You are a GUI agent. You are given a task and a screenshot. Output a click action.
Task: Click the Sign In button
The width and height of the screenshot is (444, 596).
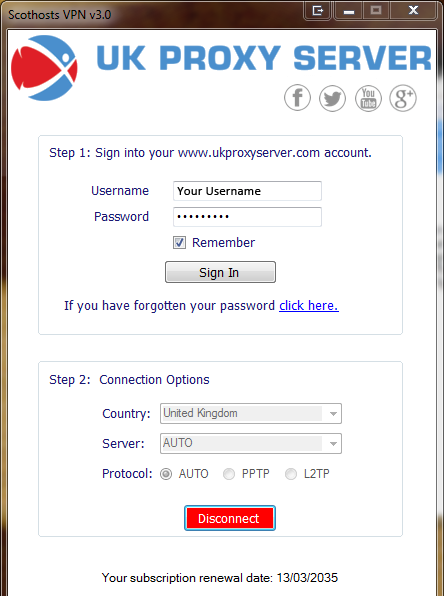click(x=220, y=272)
